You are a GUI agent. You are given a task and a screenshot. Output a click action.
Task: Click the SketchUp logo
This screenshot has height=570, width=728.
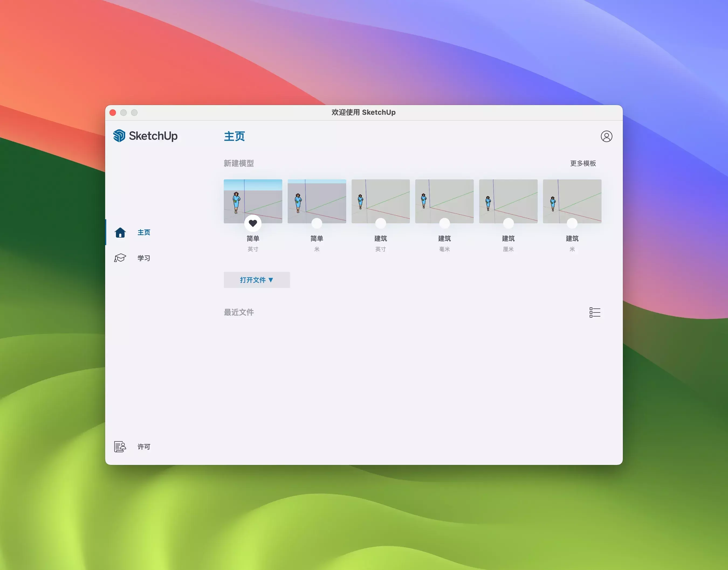pyautogui.click(x=145, y=136)
